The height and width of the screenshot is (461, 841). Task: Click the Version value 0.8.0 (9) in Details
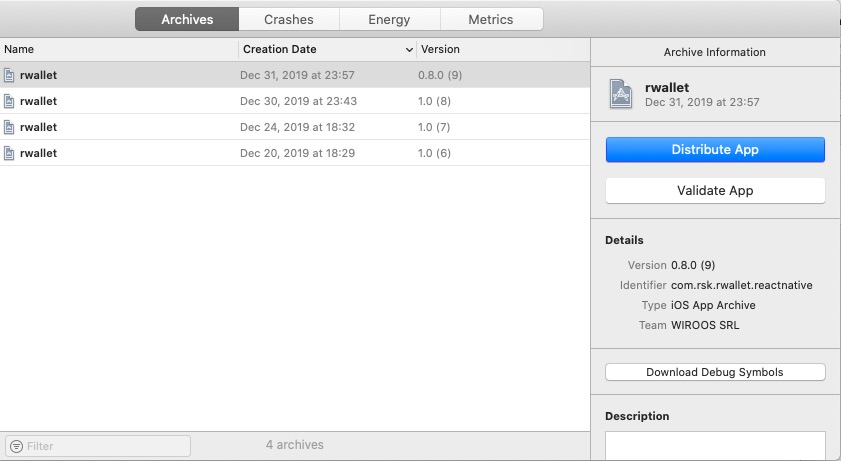[692, 265]
